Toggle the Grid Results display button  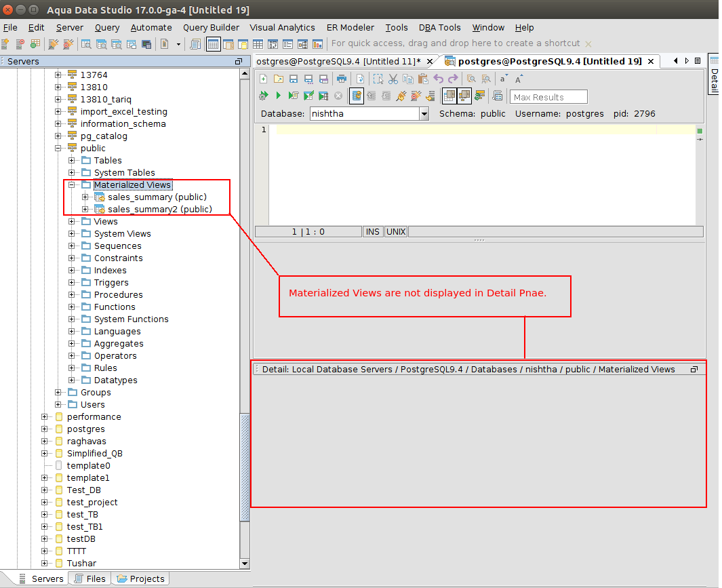coord(449,96)
